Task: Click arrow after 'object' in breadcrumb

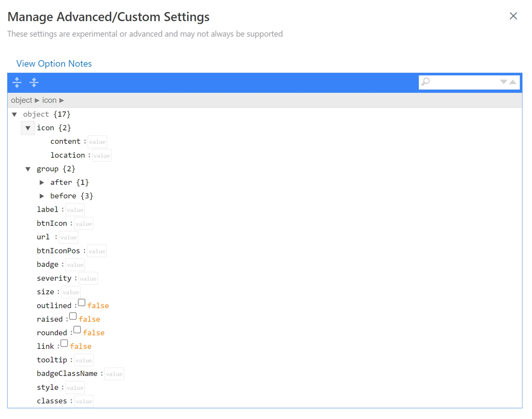Action: [37, 100]
